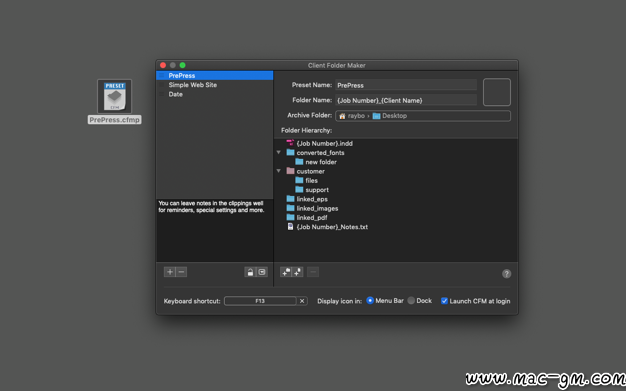The height and width of the screenshot is (391, 626).
Task: Click the pink customer folder icon
Action: pyautogui.click(x=290, y=171)
